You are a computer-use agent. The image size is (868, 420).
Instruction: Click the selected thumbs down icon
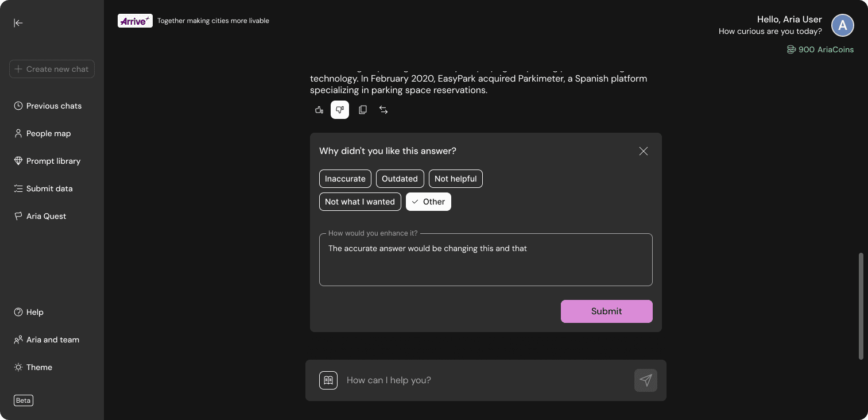coord(340,110)
